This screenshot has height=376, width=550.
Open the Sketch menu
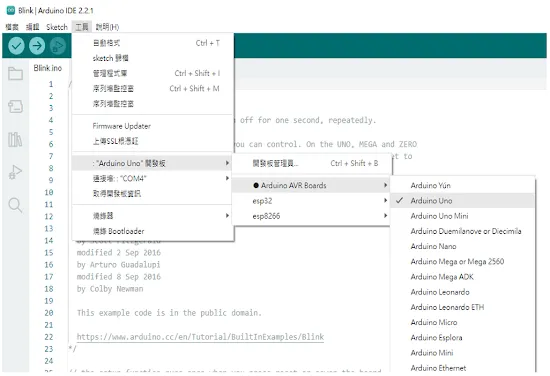coord(57,27)
